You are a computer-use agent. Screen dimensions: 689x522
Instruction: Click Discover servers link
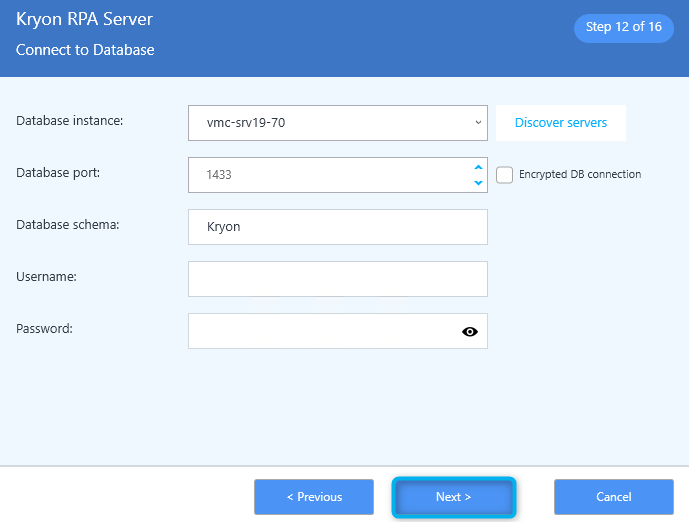pos(561,123)
